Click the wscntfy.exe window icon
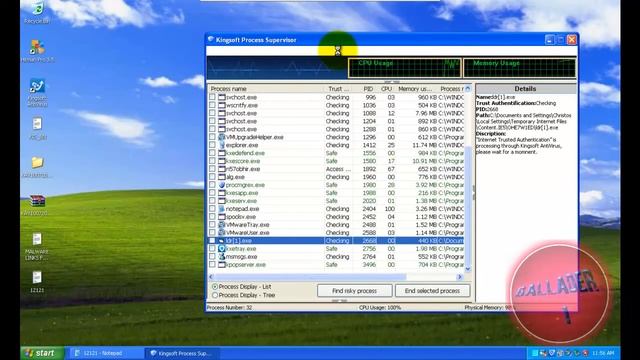The image size is (640, 360). click(222, 105)
